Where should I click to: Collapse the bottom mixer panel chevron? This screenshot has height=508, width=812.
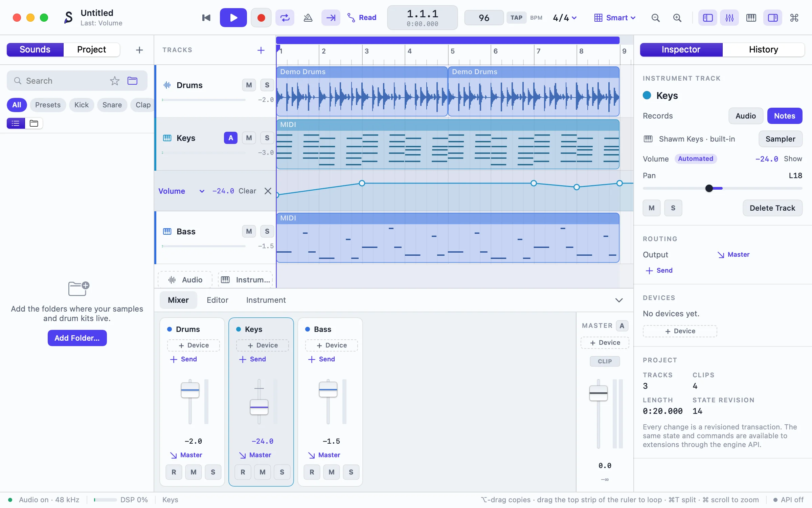[x=619, y=300]
